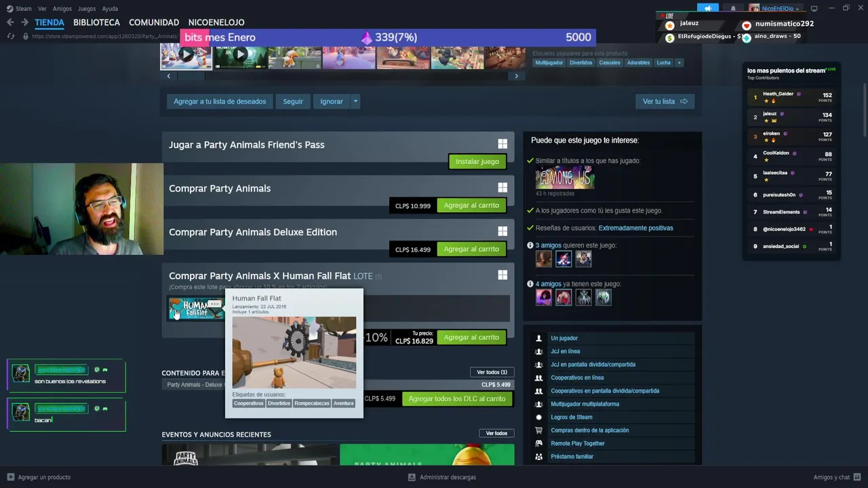868x488 pixels.
Task: Open the Extremadamente positivas reviews link
Action: tap(635, 228)
